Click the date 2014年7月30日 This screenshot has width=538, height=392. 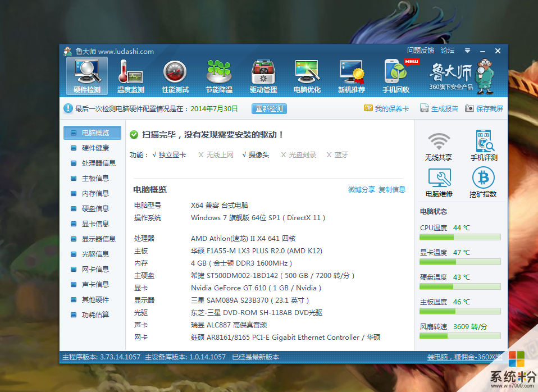click(x=214, y=109)
